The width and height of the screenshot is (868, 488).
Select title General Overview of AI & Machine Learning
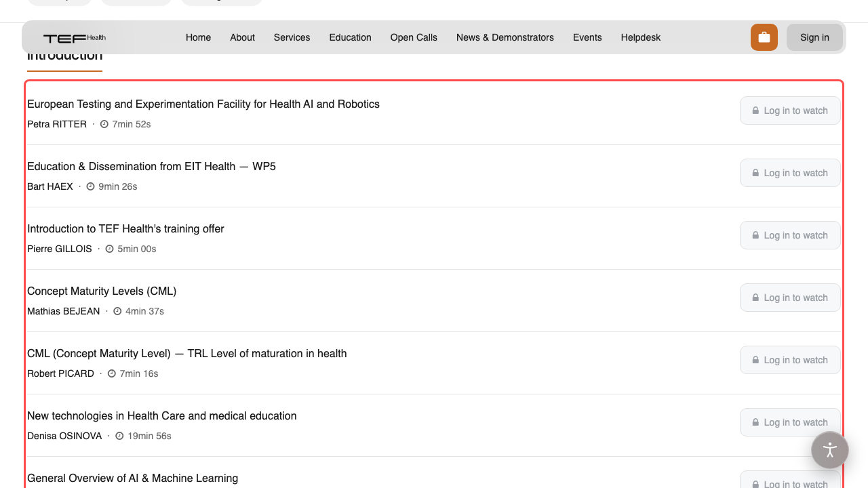(x=132, y=478)
